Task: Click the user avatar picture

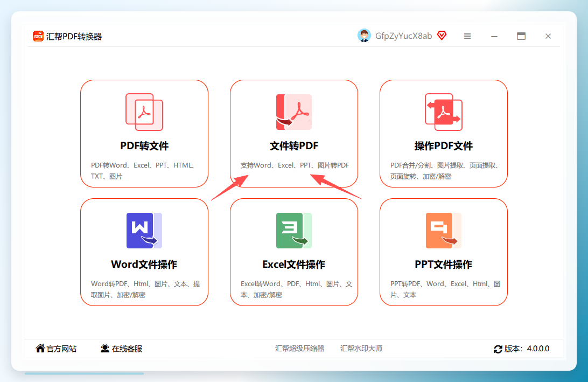Action: pyautogui.click(x=364, y=36)
